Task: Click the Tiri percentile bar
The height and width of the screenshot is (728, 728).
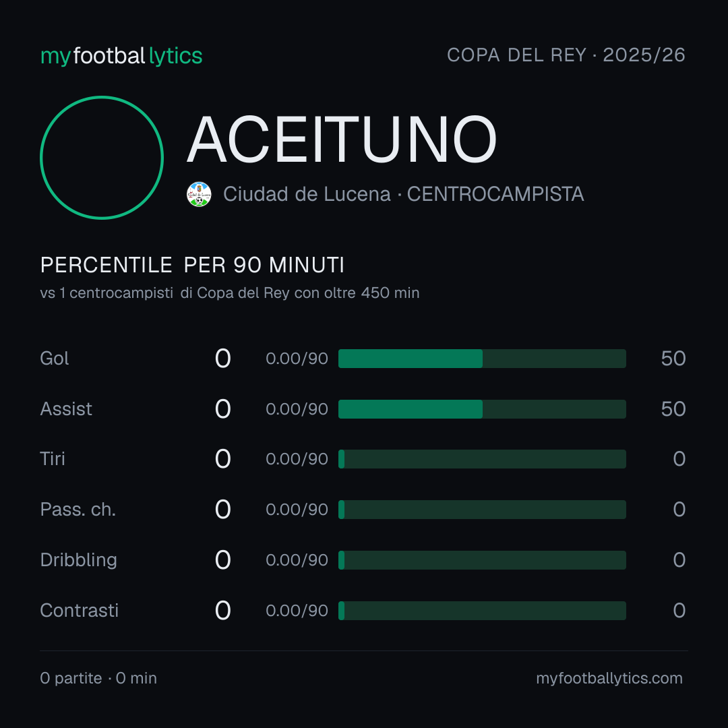Action: point(482,459)
